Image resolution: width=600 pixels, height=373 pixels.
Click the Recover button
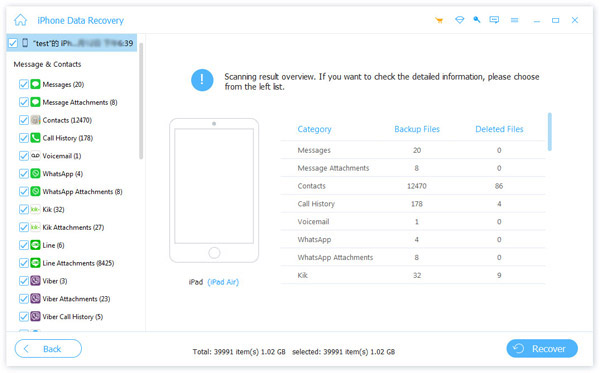click(x=542, y=349)
